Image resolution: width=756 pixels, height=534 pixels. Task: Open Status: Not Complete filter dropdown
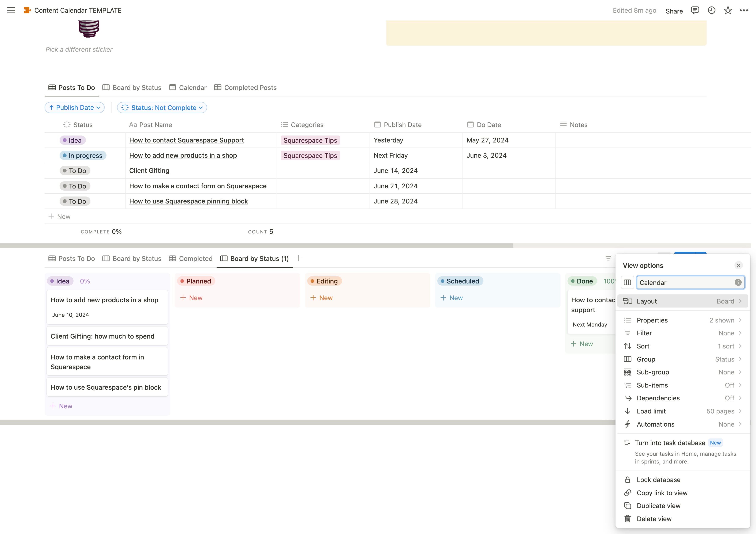point(162,108)
